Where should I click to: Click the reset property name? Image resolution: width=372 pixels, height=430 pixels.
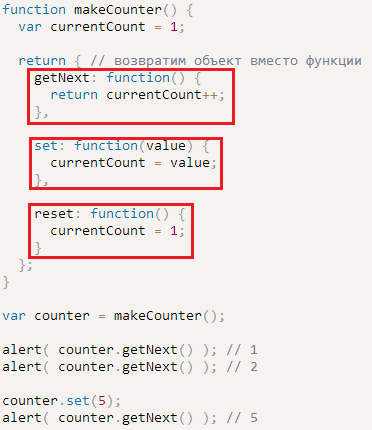pyautogui.click(x=54, y=214)
